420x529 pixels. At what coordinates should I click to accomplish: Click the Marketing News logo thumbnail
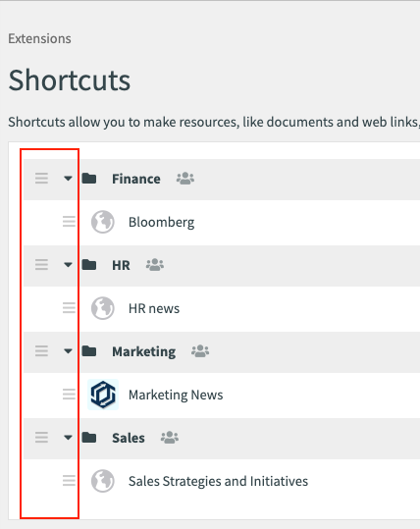[103, 395]
